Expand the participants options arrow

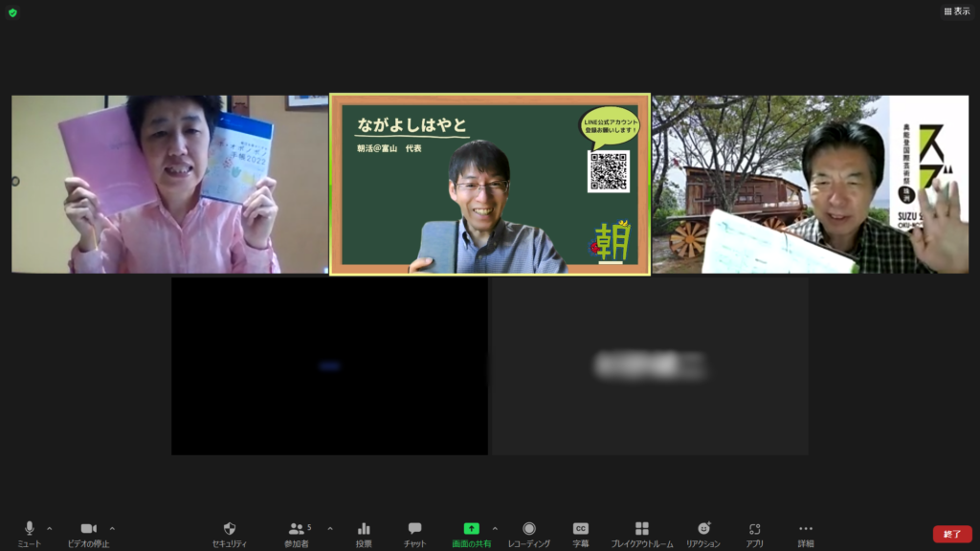coord(330,528)
